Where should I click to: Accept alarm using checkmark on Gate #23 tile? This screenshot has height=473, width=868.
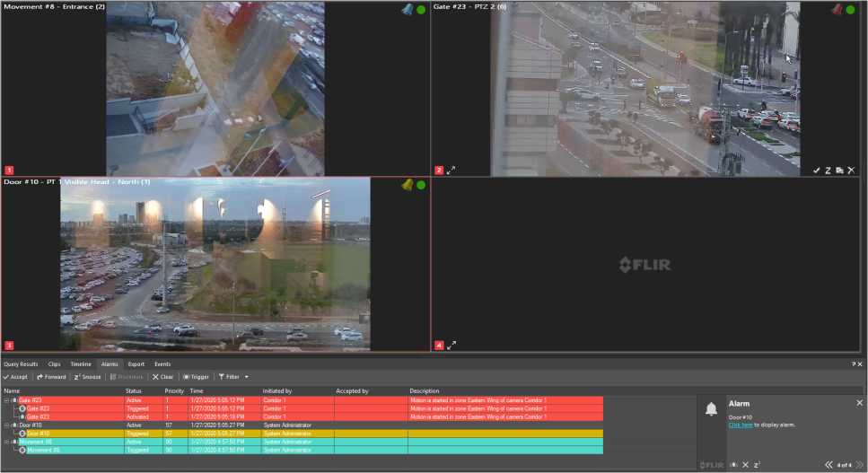[816, 170]
